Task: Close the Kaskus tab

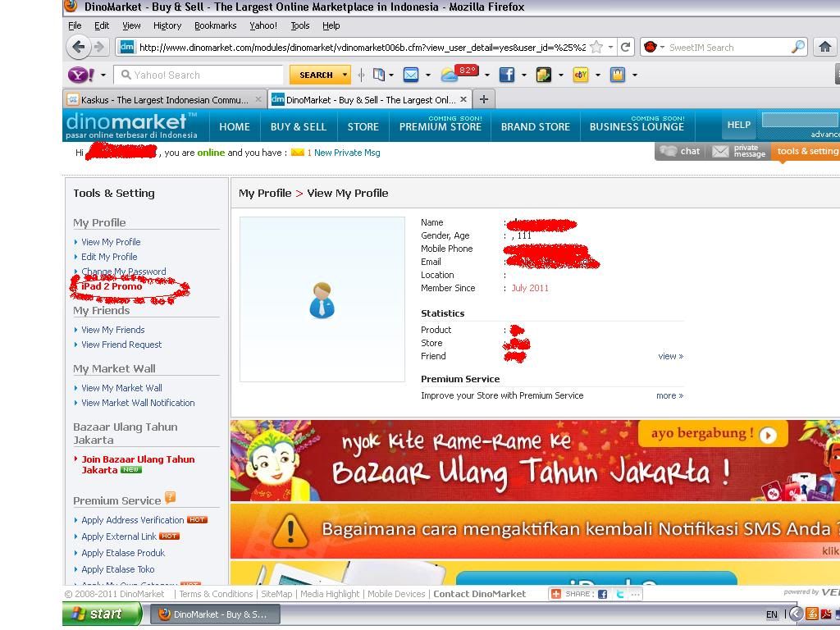Action: click(x=258, y=99)
